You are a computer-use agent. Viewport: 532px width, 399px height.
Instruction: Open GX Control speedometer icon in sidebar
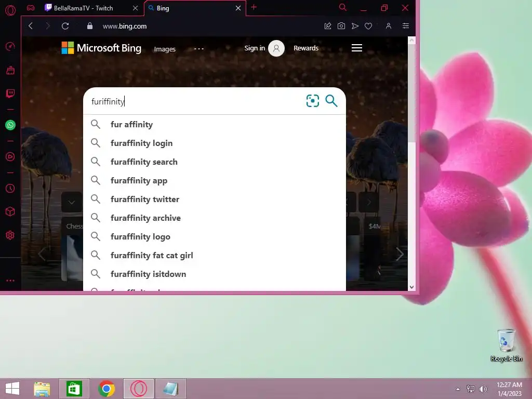point(10,46)
